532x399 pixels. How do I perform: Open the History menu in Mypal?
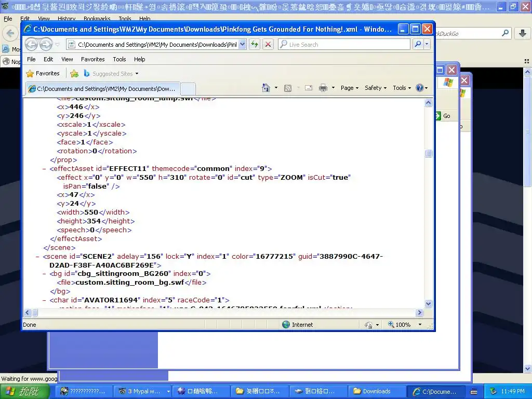[66, 19]
